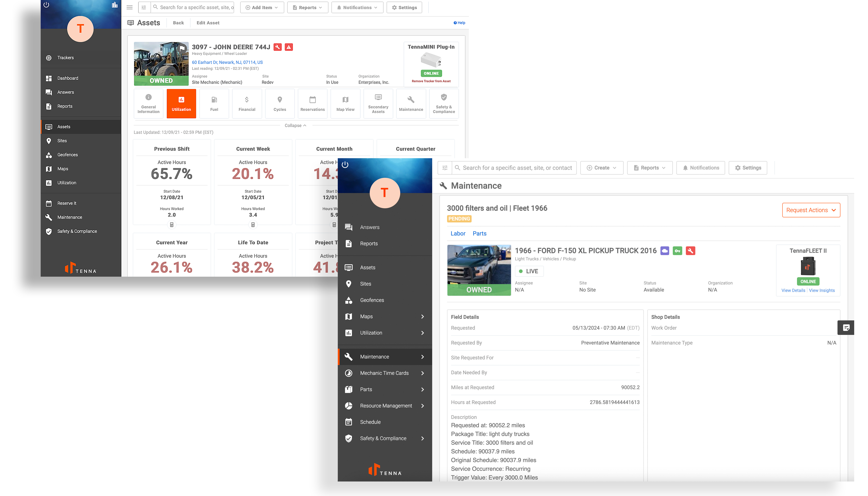
Task: Select the Financial tab
Action: pos(247,104)
